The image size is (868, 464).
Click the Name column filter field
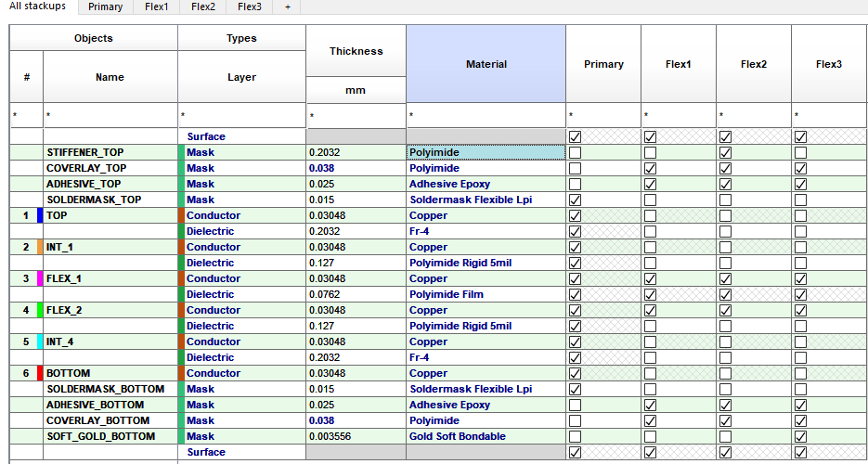click(110, 116)
